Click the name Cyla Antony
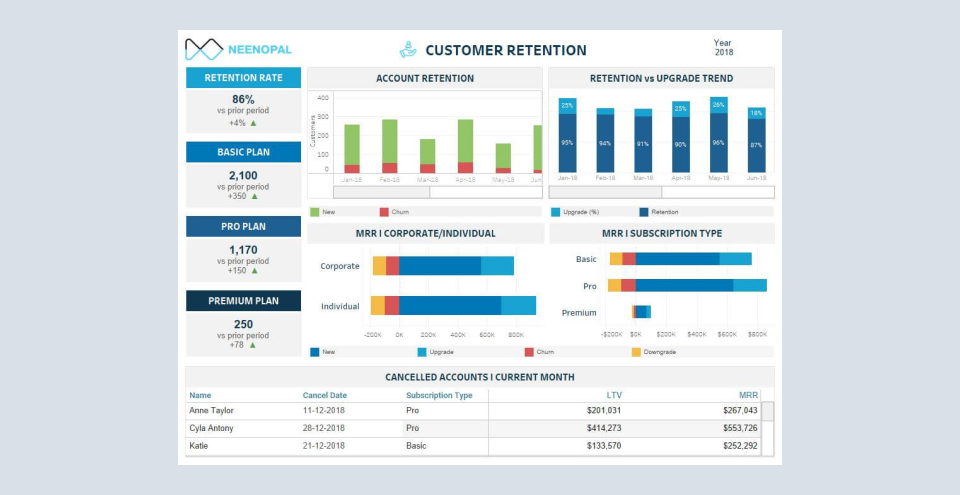 coord(211,428)
